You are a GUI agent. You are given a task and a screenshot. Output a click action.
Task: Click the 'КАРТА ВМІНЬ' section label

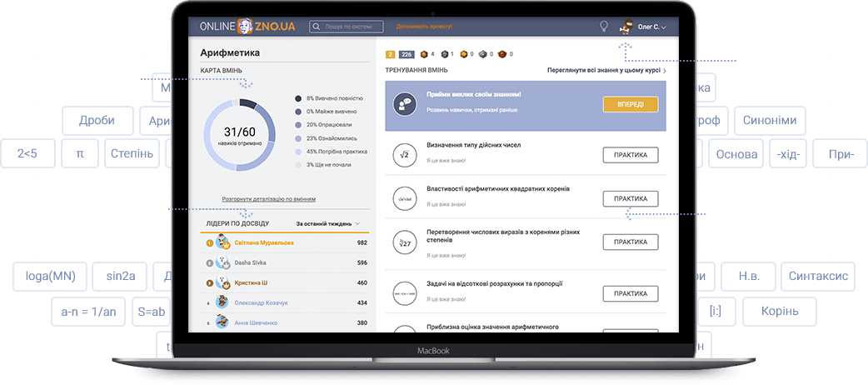[221, 70]
